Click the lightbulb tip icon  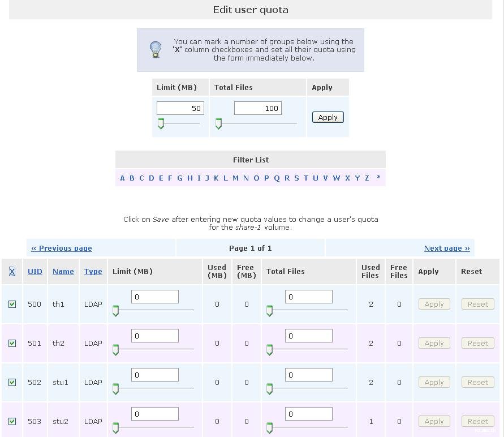[156, 49]
